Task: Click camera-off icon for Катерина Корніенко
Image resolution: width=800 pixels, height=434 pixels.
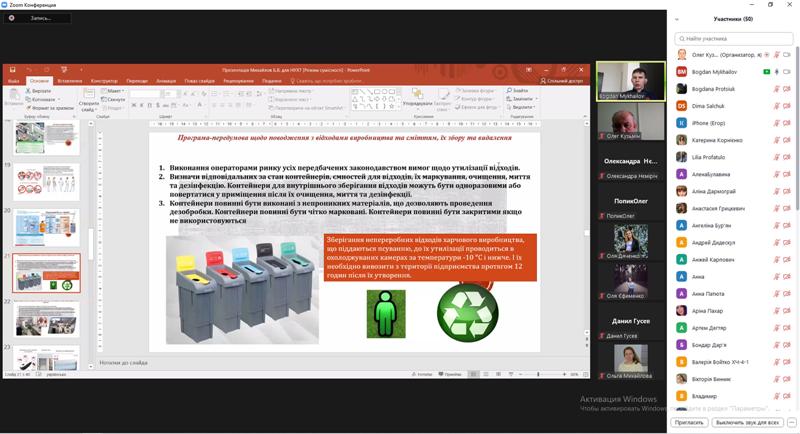Action: tap(787, 140)
